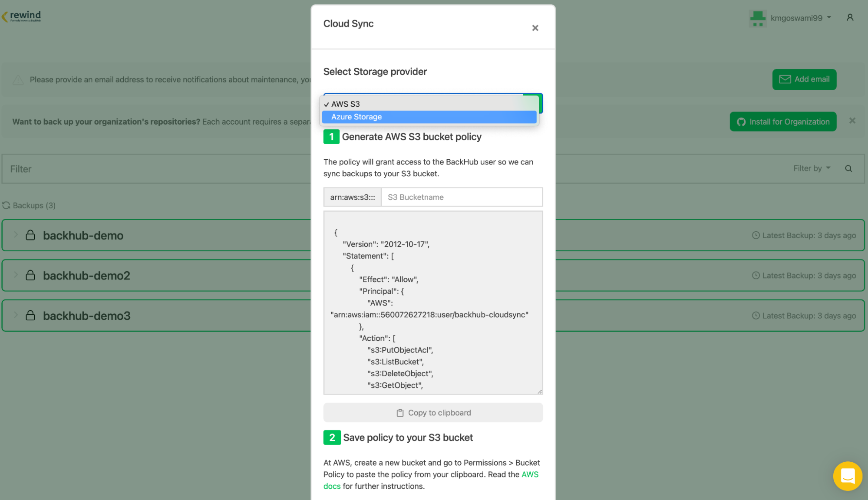Click the 'Backups (3)' label

(34, 205)
